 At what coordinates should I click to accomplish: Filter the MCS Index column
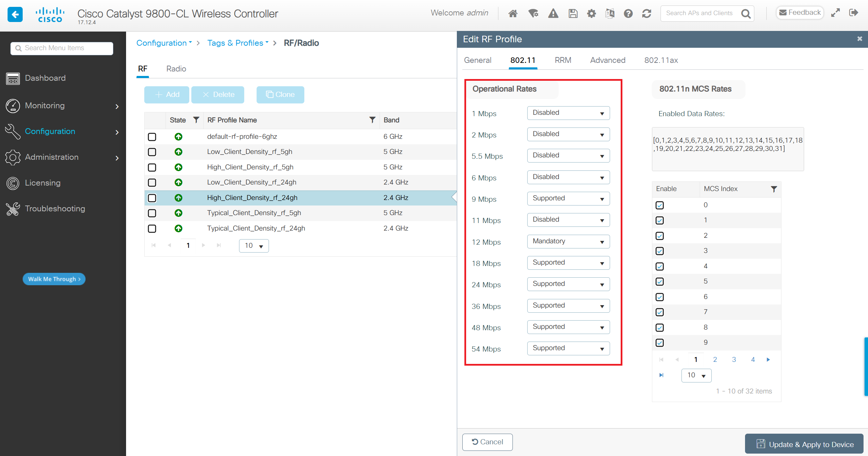pyautogui.click(x=774, y=189)
